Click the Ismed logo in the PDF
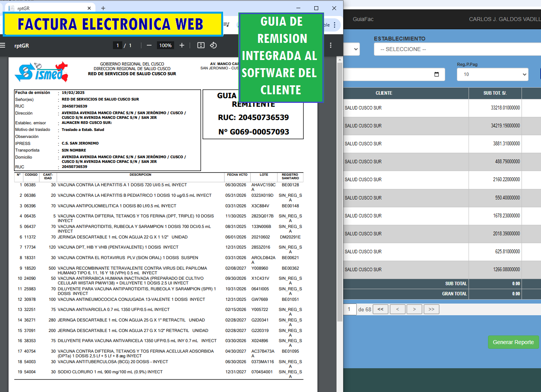 click(41, 72)
